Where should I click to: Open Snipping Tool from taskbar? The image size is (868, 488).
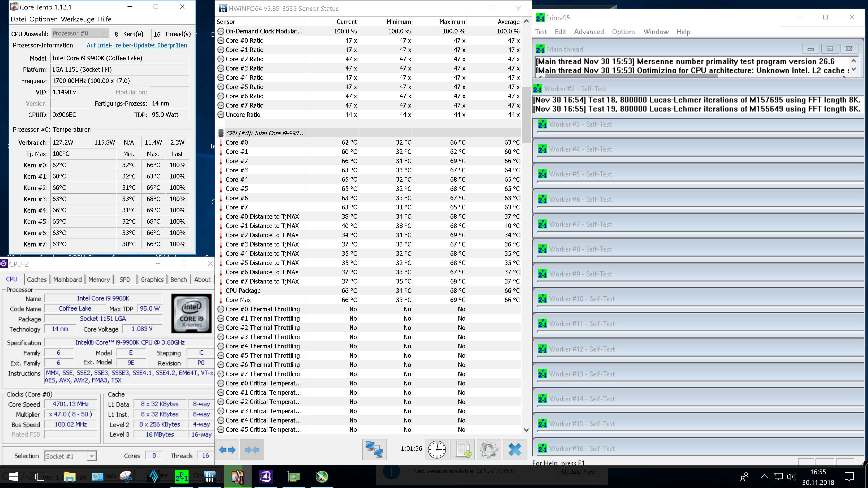pyautogui.click(x=126, y=476)
